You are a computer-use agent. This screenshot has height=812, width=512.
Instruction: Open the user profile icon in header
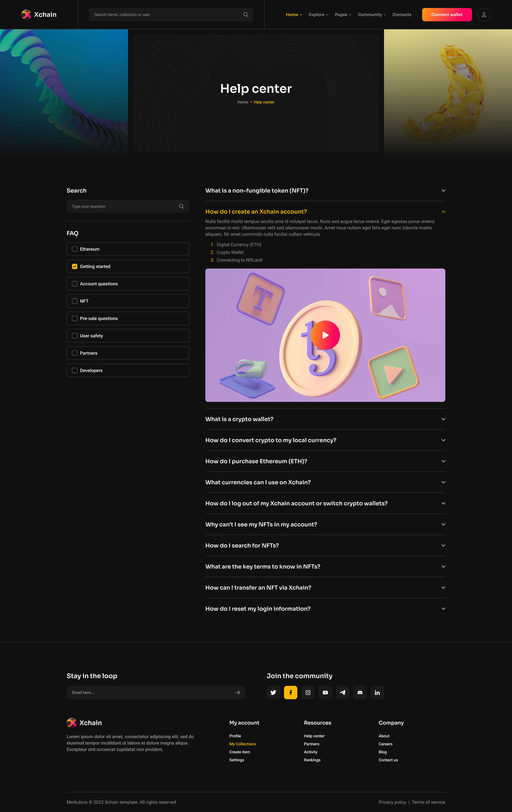click(x=484, y=14)
